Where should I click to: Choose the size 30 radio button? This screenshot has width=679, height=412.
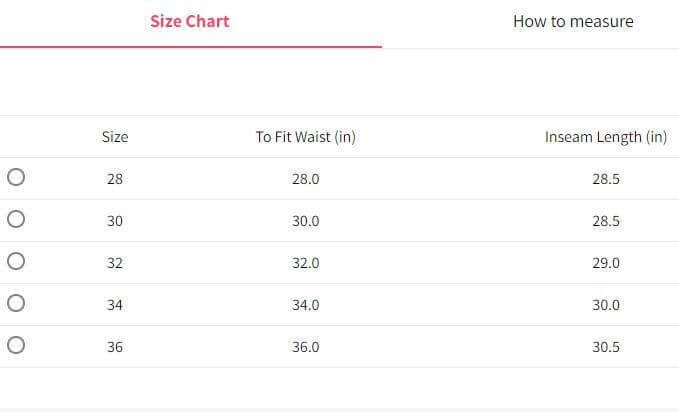coord(15,220)
